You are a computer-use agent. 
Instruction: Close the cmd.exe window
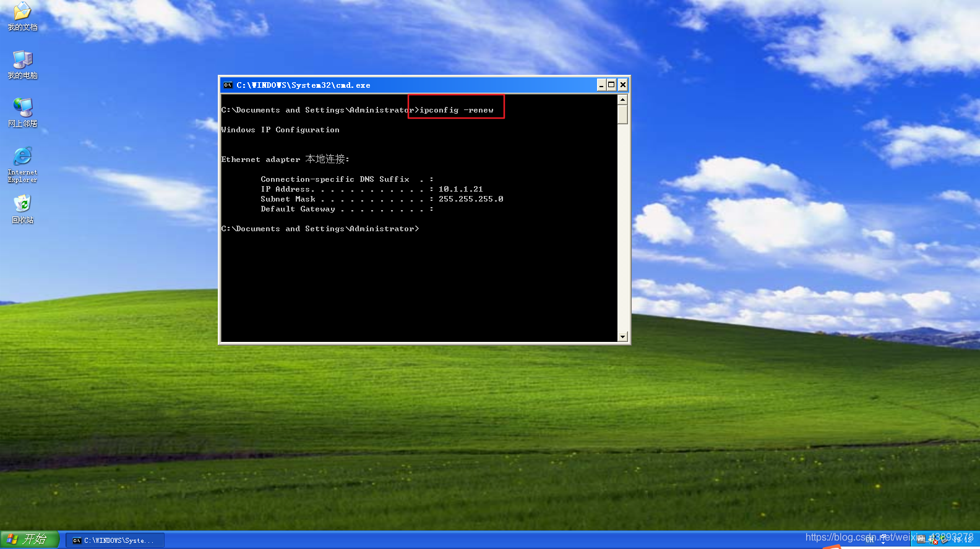pyautogui.click(x=623, y=85)
